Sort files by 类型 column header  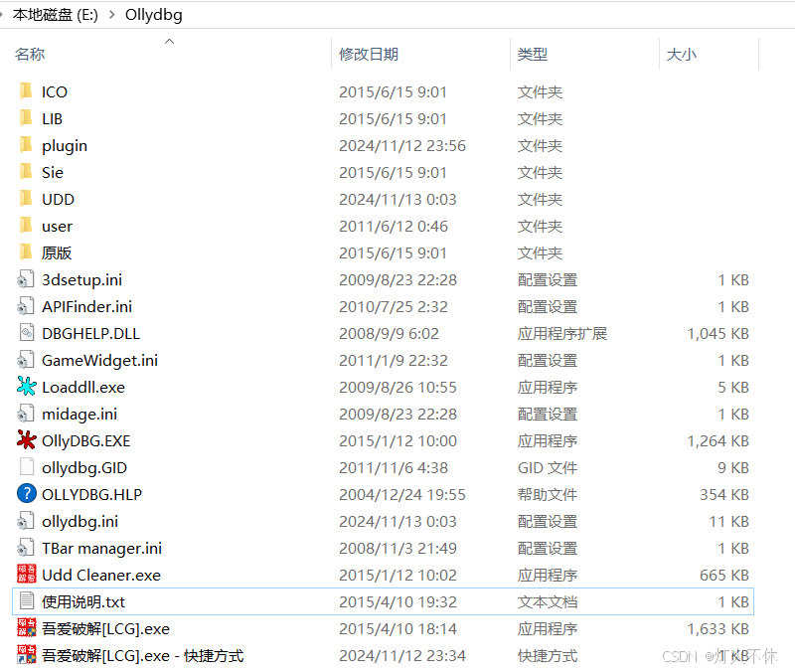[533, 54]
